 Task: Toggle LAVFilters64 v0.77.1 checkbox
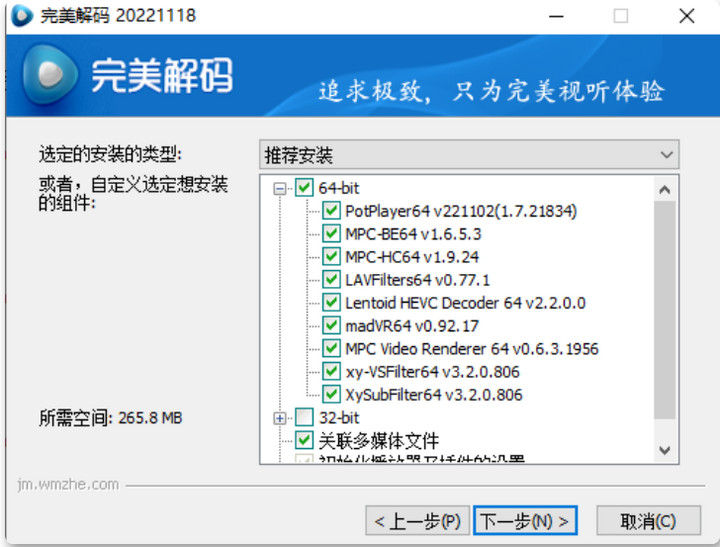pos(331,280)
